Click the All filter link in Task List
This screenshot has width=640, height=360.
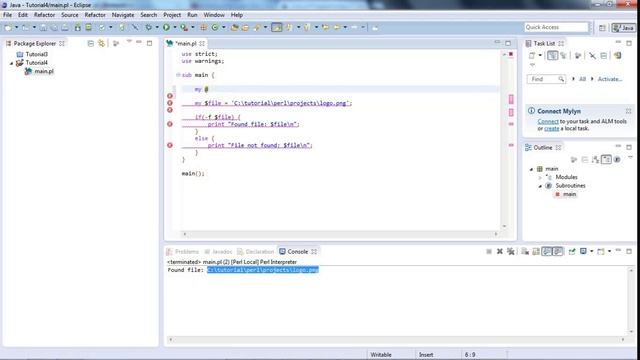(x=582, y=79)
